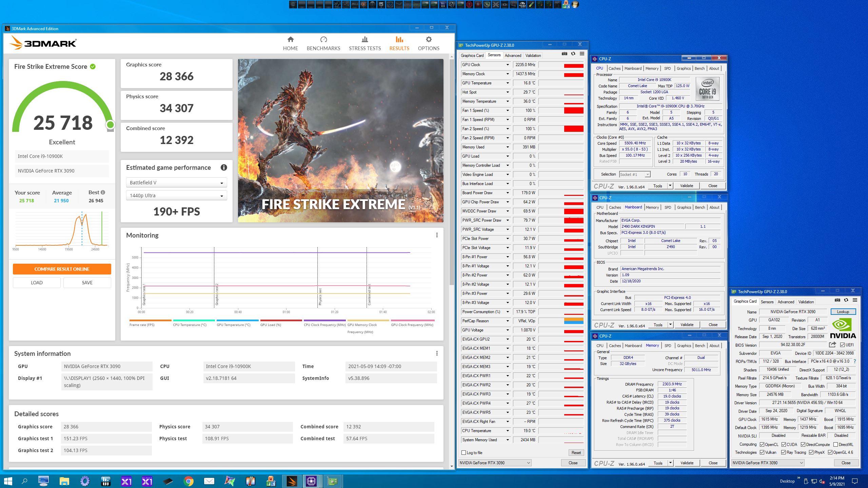This screenshot has width=868, height=488.
Task: Click BIOS Version share export icon
Action: pyautogui.click(x=832, y=345)
